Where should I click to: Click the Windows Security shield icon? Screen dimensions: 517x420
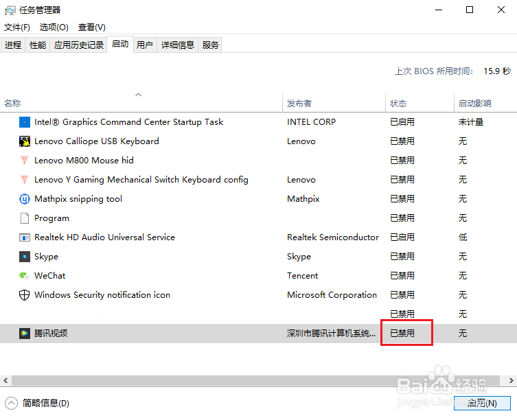pyautogui.click(x=25, y=294)
